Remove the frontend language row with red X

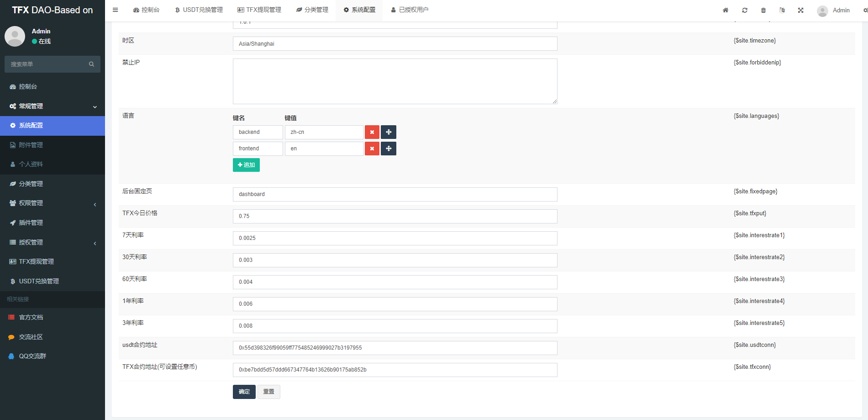(372, 148)
